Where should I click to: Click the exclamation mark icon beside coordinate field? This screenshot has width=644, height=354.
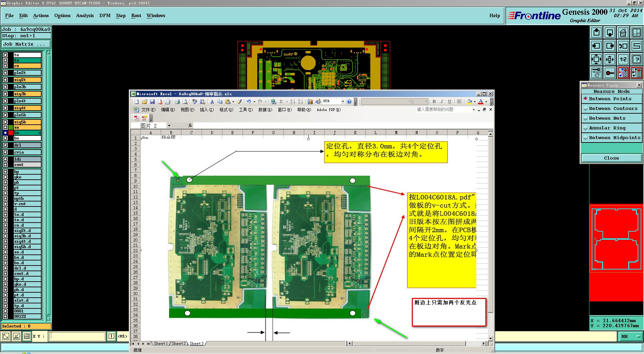(x=111, y=336)
